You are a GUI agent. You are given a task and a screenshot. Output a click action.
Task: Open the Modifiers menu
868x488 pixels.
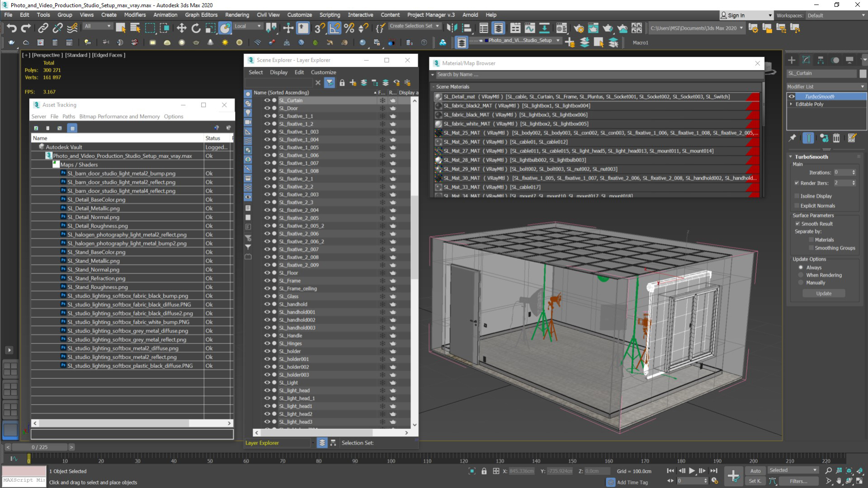pos(135,15)
